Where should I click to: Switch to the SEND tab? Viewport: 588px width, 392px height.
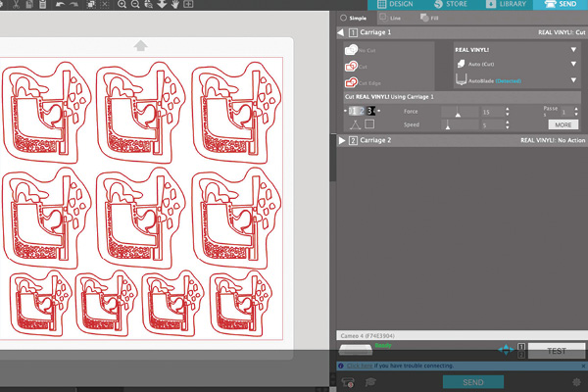pyautogui.click(x=561, y=5)
